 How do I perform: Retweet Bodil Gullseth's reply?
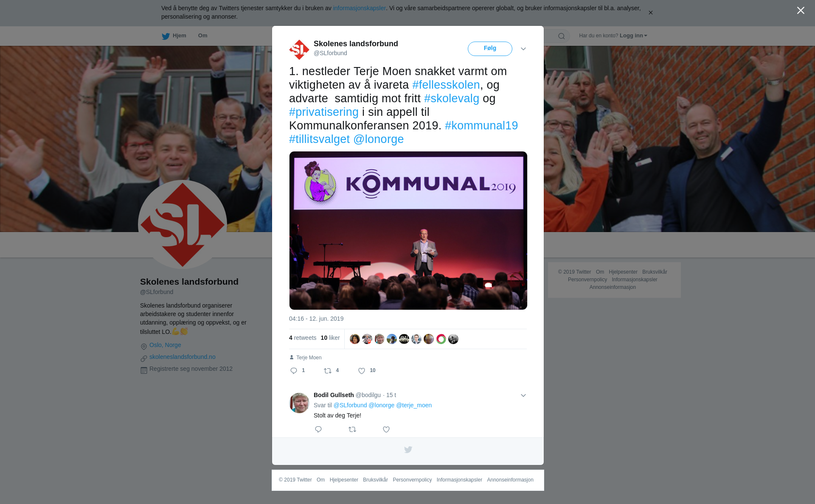[x=352, y=430]
